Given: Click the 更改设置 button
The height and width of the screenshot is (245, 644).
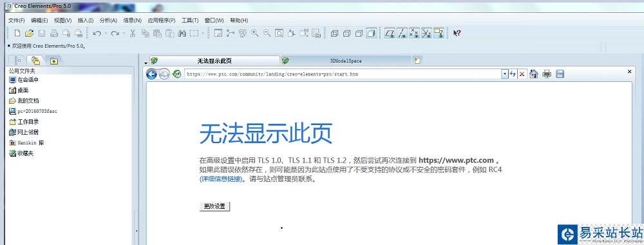Looking at the screenshot, I should (x=215, y=207).
